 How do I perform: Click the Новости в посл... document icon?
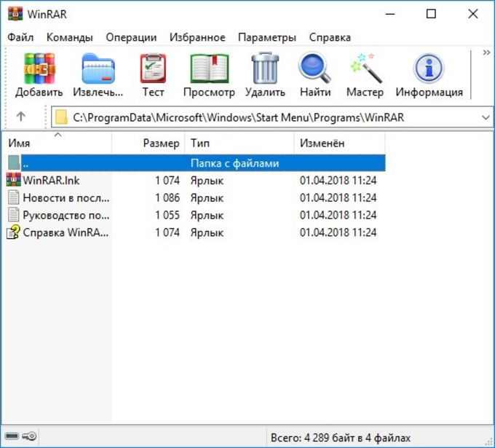tap(14, 197)
